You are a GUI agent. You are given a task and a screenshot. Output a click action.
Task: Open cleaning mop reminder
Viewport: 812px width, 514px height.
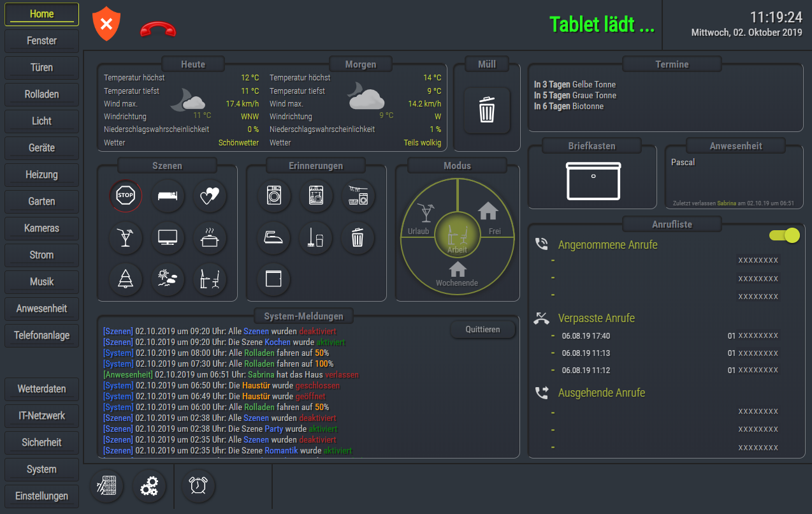pos(316,238)
